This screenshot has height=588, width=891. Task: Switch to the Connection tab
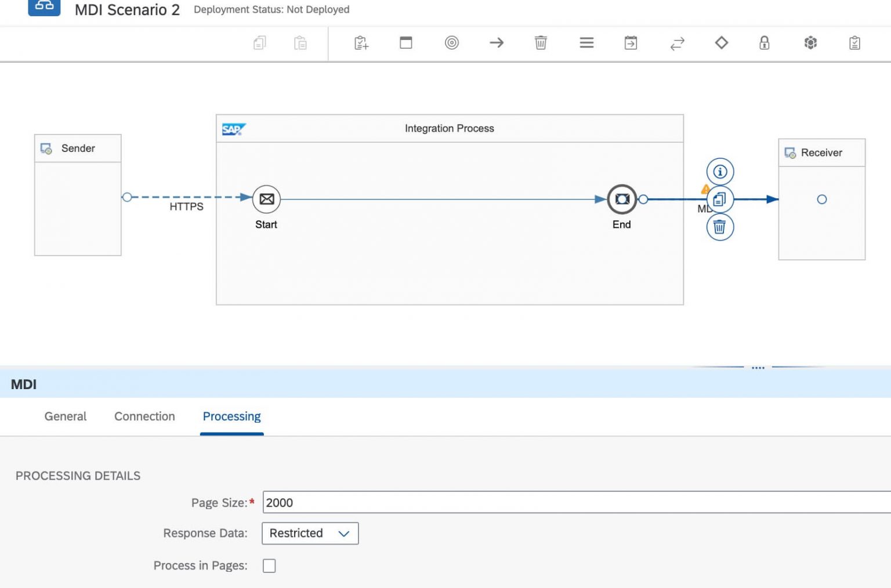[x=144, y=416]
